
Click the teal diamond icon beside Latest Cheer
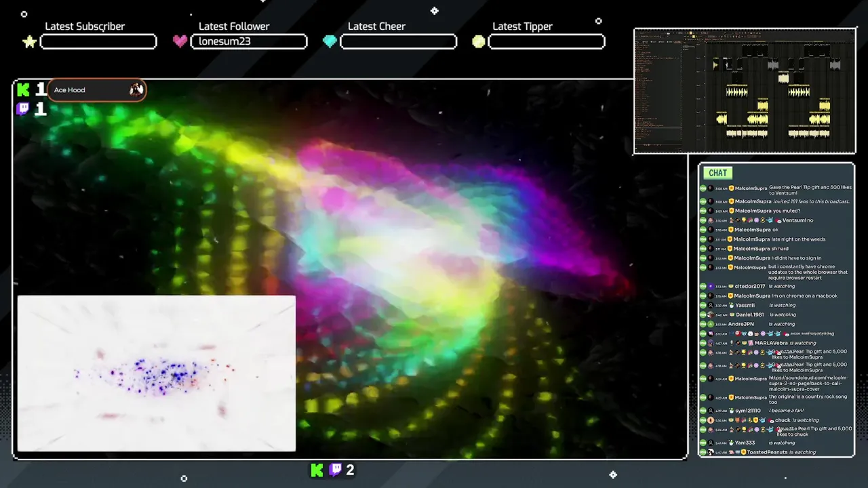(x=330, y=41)
